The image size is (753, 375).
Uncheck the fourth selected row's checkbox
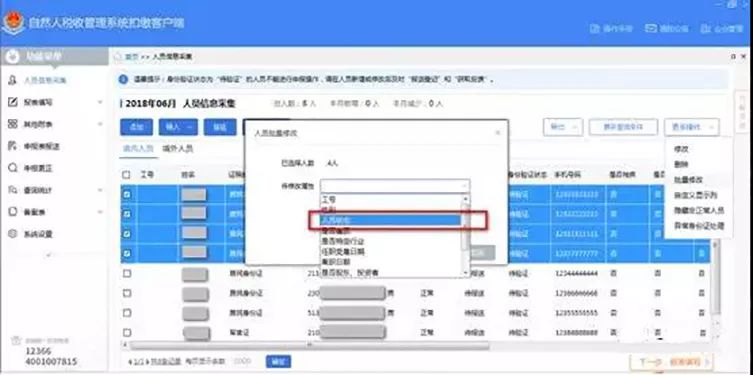[x=126, y=253]
